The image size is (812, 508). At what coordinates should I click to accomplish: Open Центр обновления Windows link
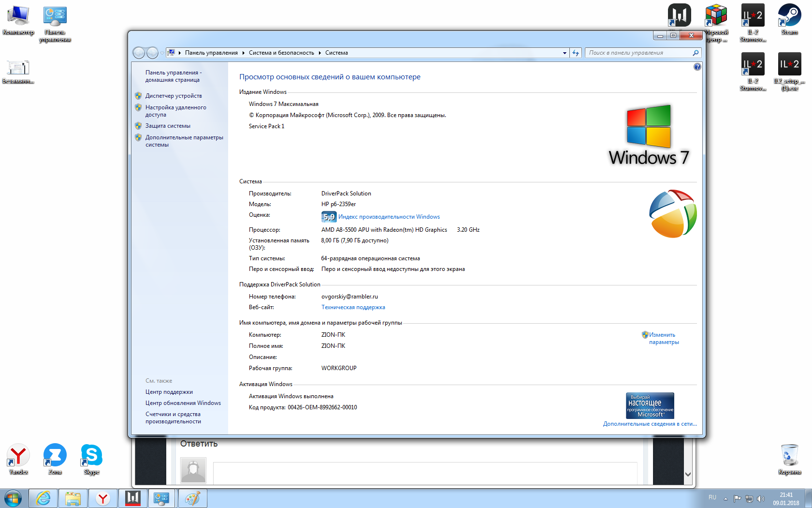183,403
